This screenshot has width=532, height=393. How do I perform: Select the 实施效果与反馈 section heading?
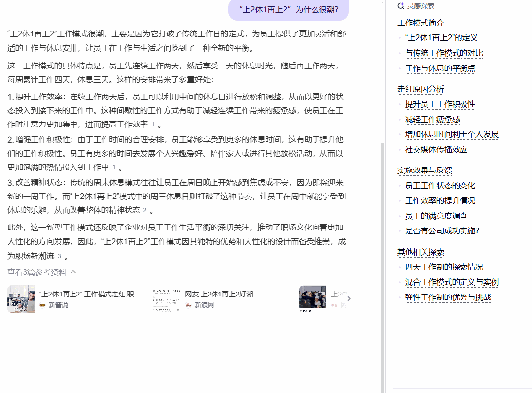pos(425,170)
